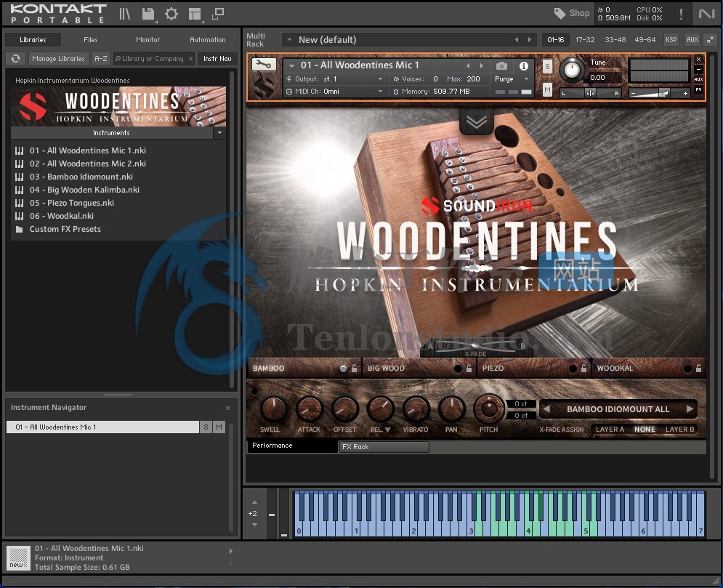
Task: Select rack page 17-32
Action: coord(585,40)
